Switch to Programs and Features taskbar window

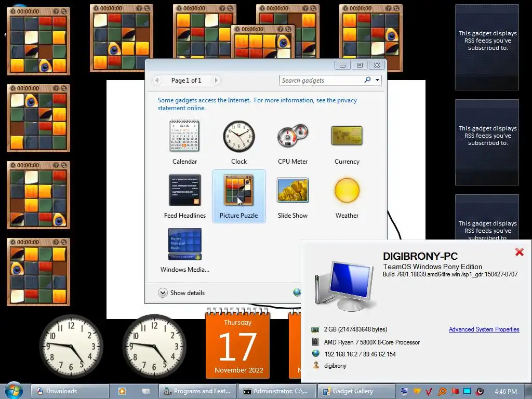coord(197,391)
